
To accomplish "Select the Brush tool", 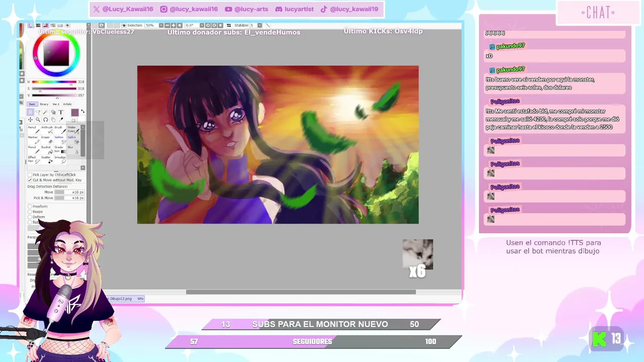I will 60,130.
